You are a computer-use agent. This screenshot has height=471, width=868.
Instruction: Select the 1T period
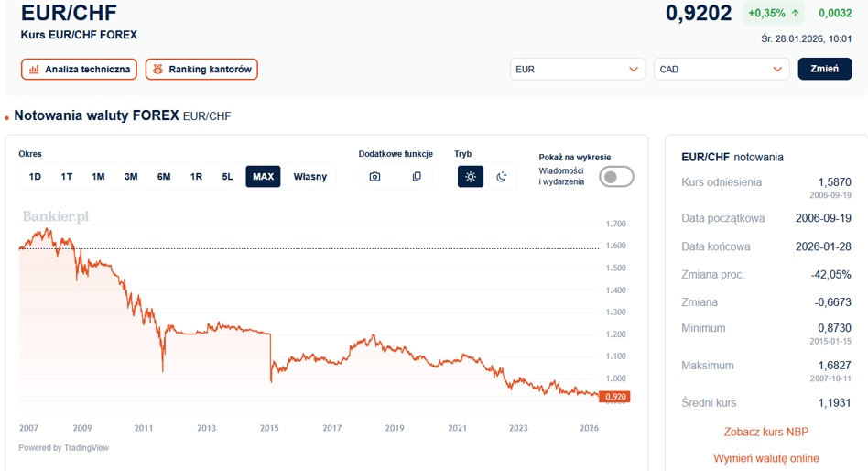pos(67,177)
